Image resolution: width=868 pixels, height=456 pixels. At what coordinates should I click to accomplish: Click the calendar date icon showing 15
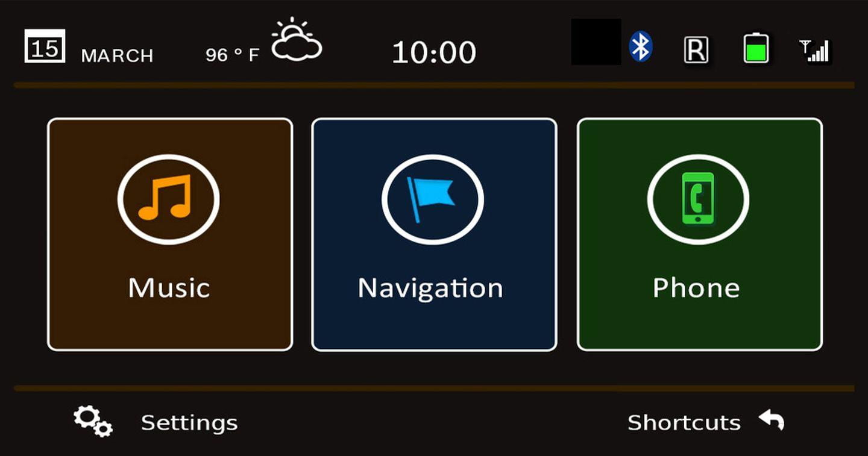click(x=45, y=46)
